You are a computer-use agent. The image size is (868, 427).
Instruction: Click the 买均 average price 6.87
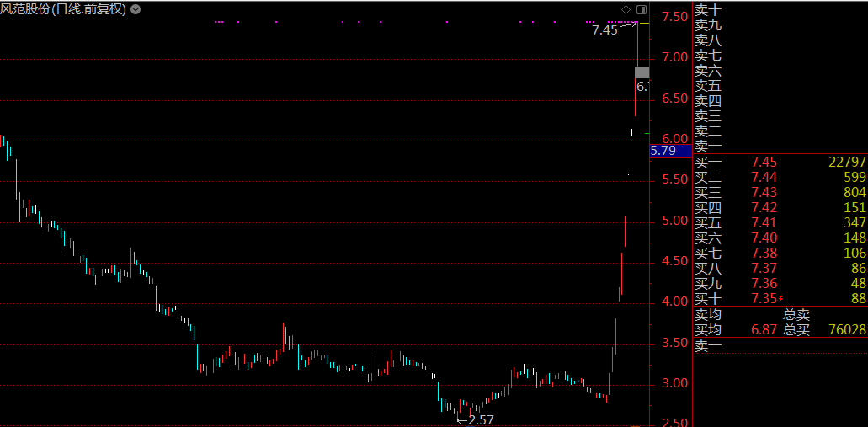tap(764, 329)
